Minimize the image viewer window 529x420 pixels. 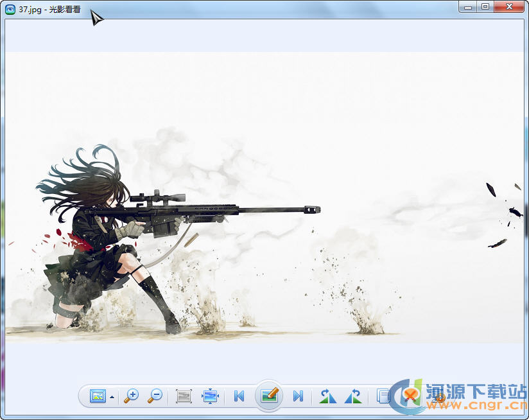469,6
